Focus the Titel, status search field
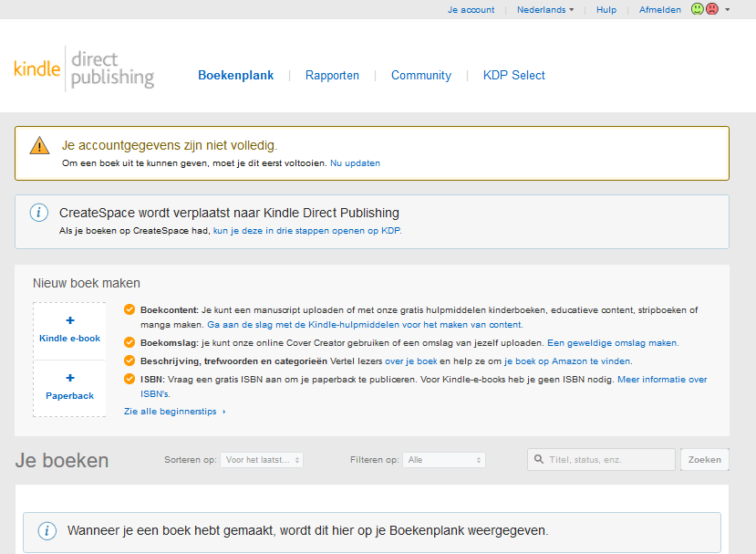 tap(601, 459)
